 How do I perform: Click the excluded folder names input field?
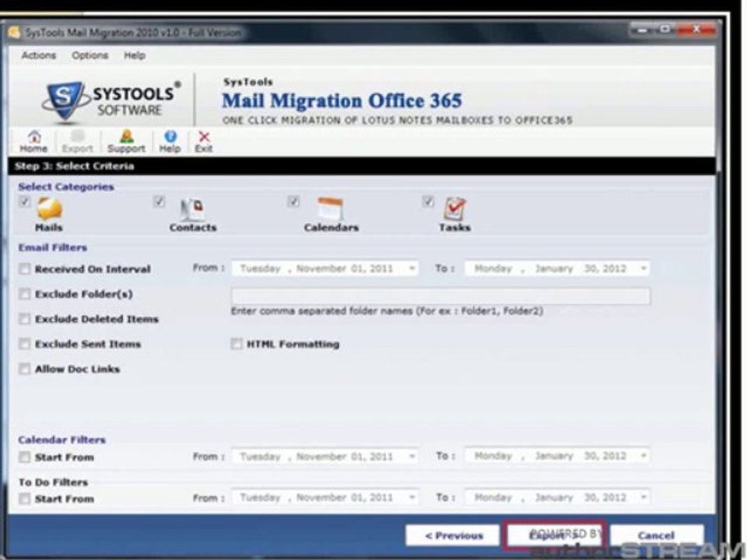[440, 296]
